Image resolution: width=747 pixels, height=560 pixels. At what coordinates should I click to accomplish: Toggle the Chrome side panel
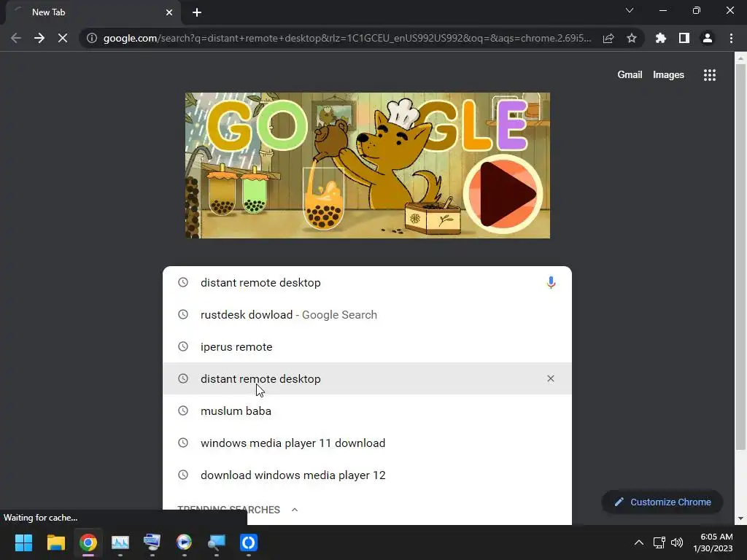tap(684, 38)
